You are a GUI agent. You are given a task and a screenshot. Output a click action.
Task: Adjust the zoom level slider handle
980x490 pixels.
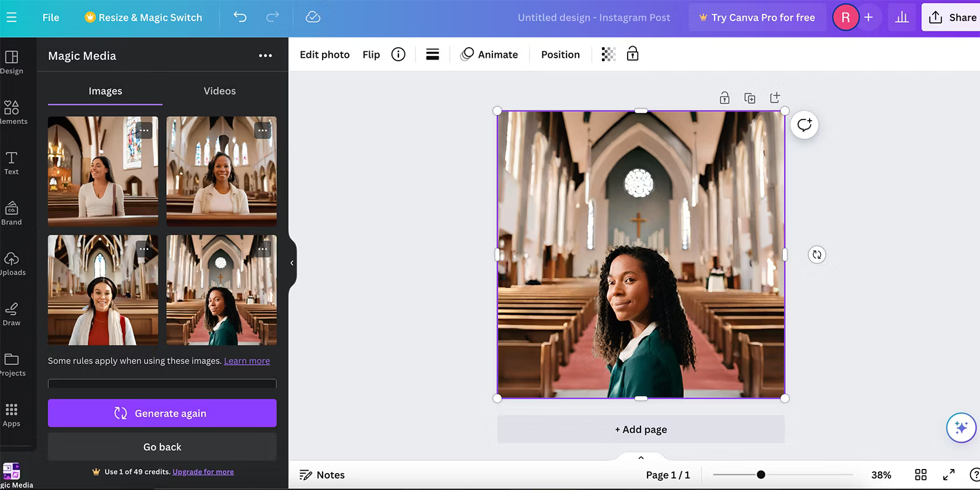(x=761, y=475)
